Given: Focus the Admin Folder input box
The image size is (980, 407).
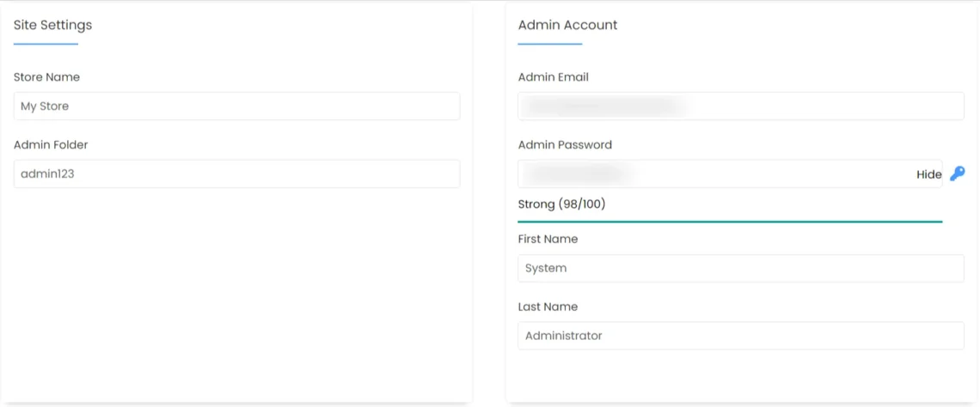Looking at the screenshot, I should click(236, 174).
